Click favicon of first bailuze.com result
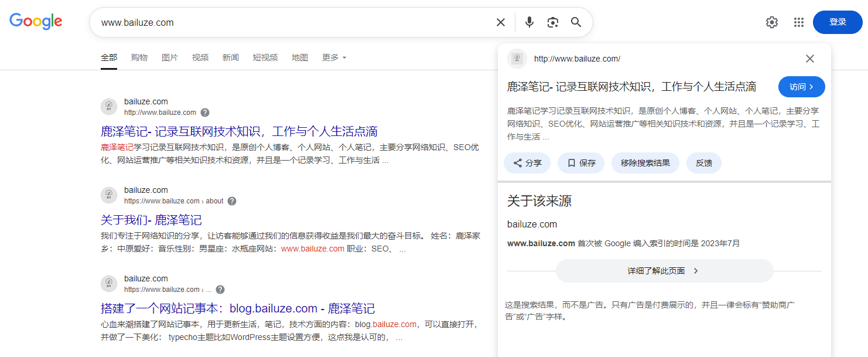Viewport: 868px width, 357px height. [x=109, y=107]
